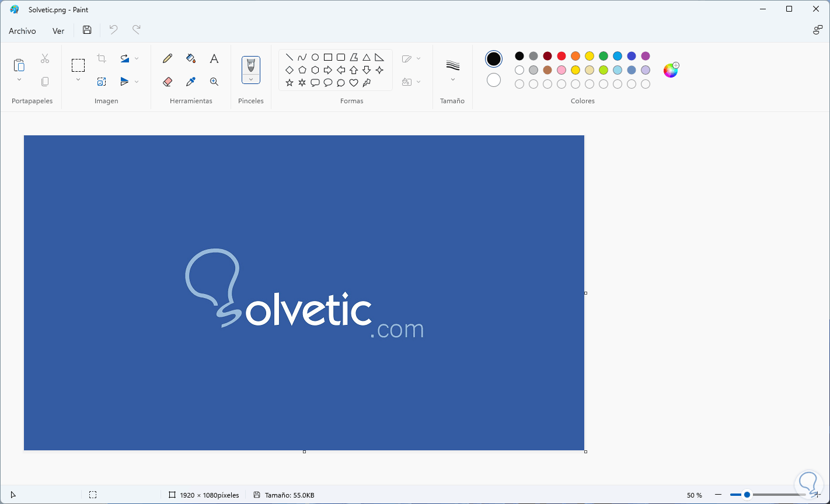This screenshot has height=504, width=830.
Task: Click the Cut scissors icon
Action: [x=45, y=58]
